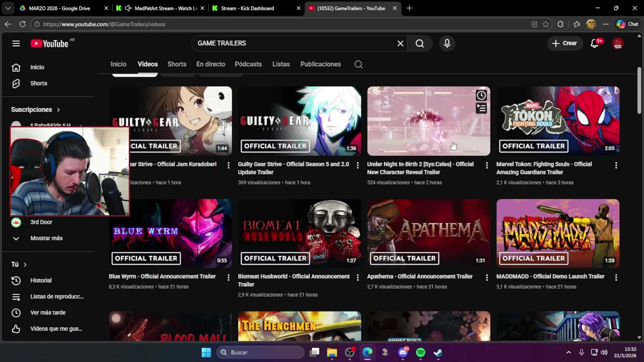The image size is (644, 362).
Task: Open a new browser tab
Action: point(409,8)
